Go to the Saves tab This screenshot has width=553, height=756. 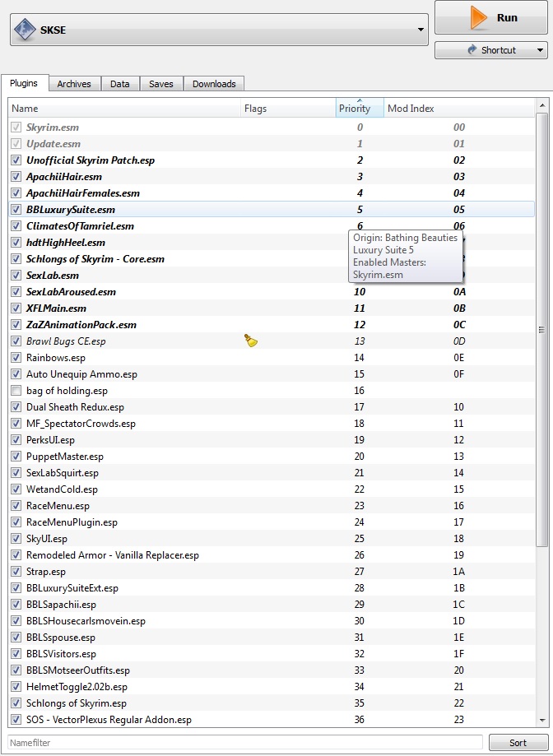(161, 84)
